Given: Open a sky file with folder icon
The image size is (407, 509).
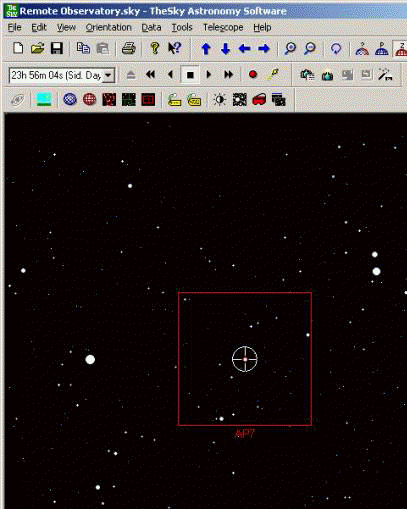Looking at the screenshot, I should pos(37,49).
